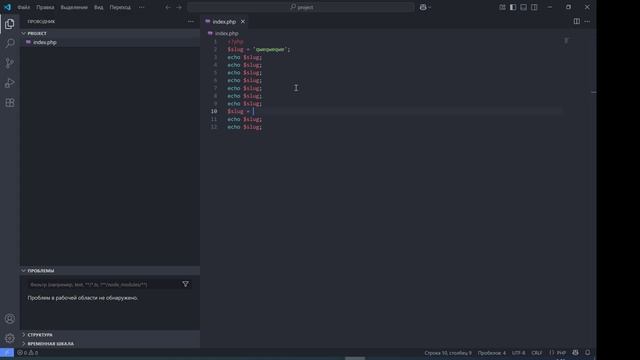Click the $slug string value on line 2

coord(271,49)
